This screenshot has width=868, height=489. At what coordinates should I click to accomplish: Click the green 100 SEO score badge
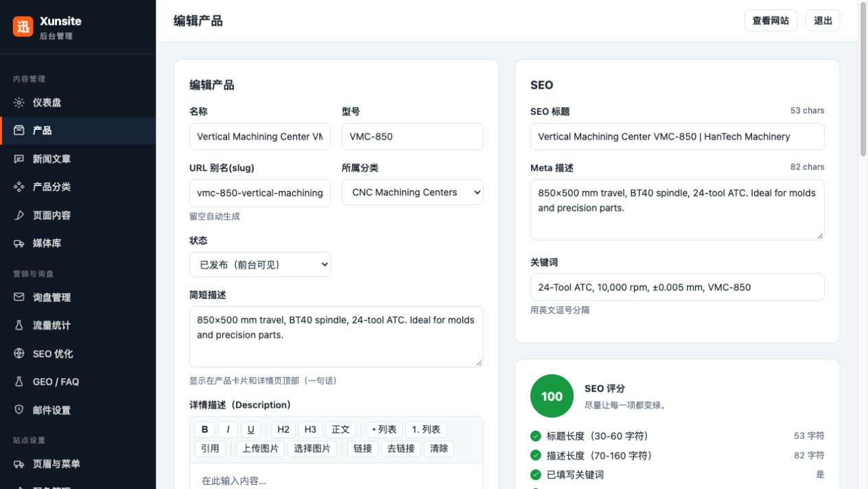(552, 396)
